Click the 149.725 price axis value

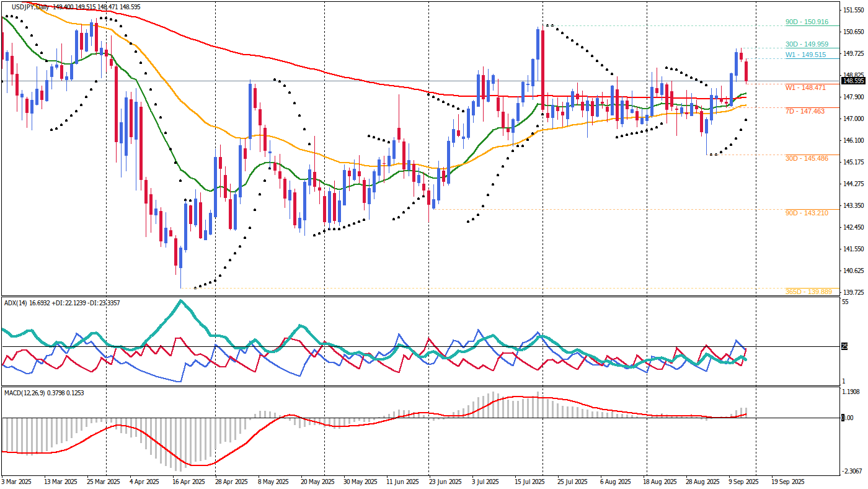pyautogui.click(x=854, y=53)
